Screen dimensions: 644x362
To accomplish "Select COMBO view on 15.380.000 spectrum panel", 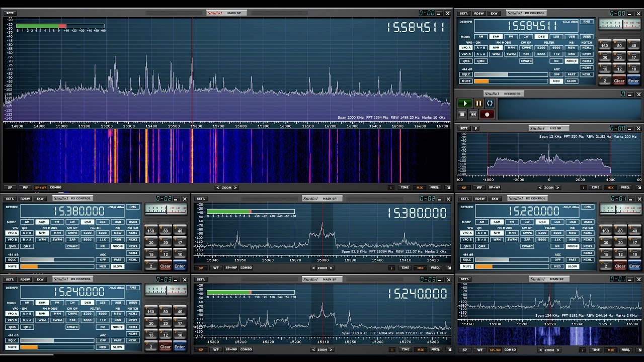I will [x=246, y=268].
